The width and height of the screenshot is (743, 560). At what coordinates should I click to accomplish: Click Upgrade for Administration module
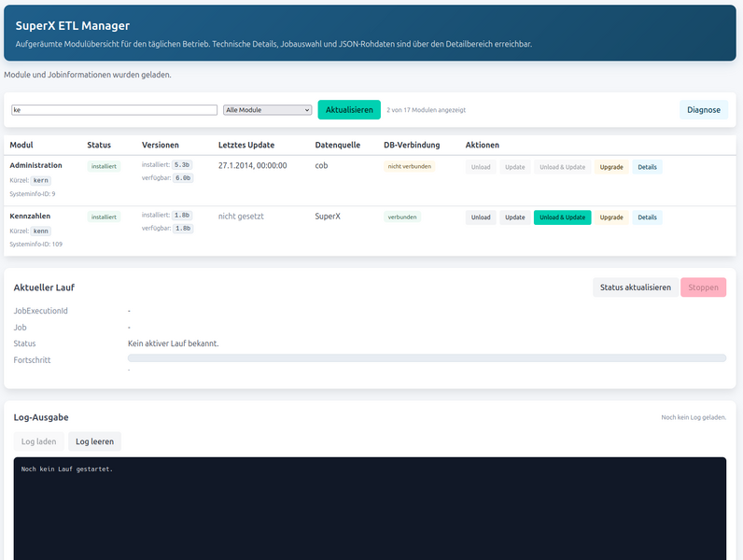pyautogui.click(x=611, y=167)
